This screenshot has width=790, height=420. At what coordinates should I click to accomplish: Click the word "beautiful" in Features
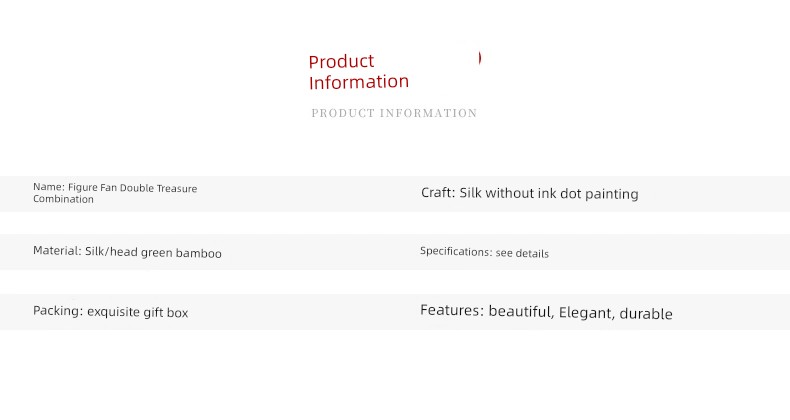click(x=520, y=312)
